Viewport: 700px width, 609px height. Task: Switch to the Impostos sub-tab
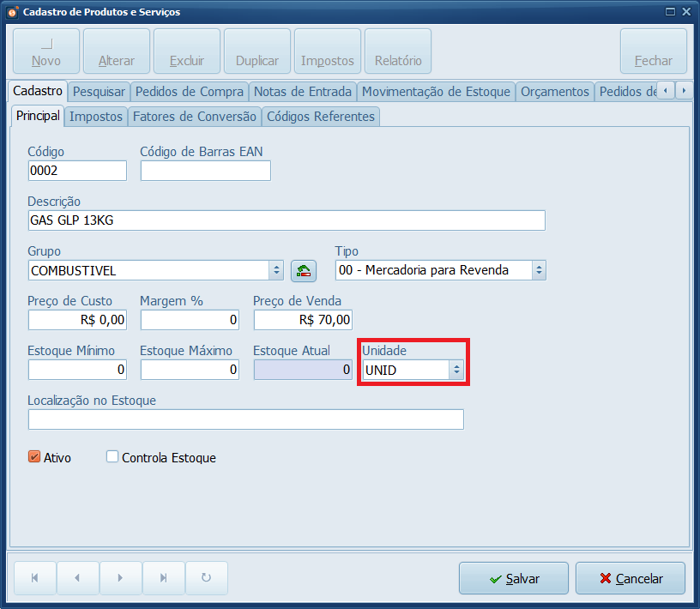(x=96, y=117)
